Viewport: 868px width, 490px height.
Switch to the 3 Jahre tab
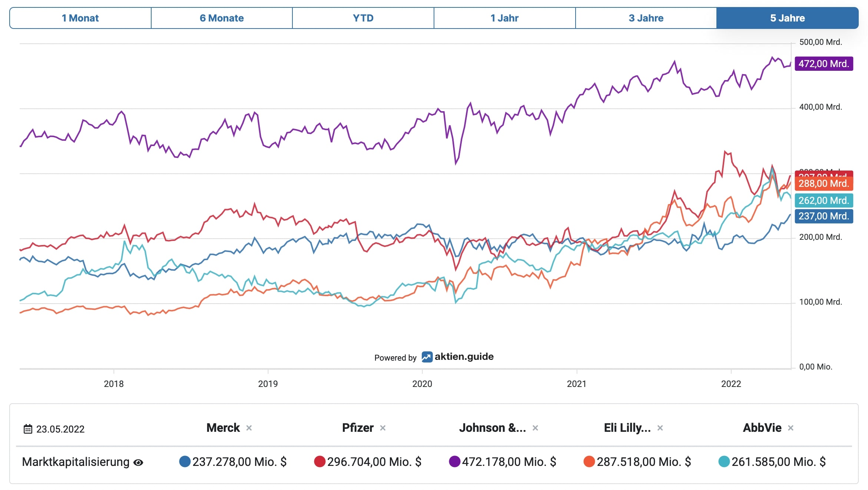point(646,18)
